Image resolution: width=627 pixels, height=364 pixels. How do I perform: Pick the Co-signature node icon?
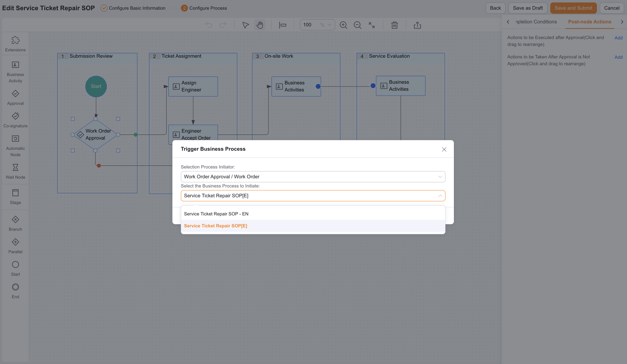pyautogui.click(x=15, y=116)
